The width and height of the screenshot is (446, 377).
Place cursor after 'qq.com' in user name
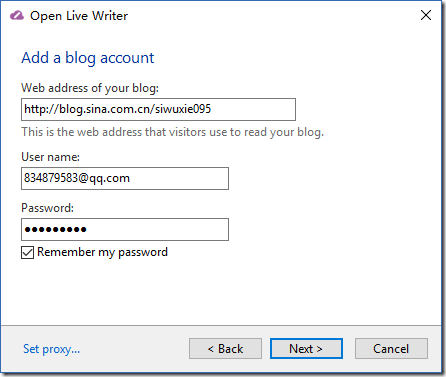[130, 178]
